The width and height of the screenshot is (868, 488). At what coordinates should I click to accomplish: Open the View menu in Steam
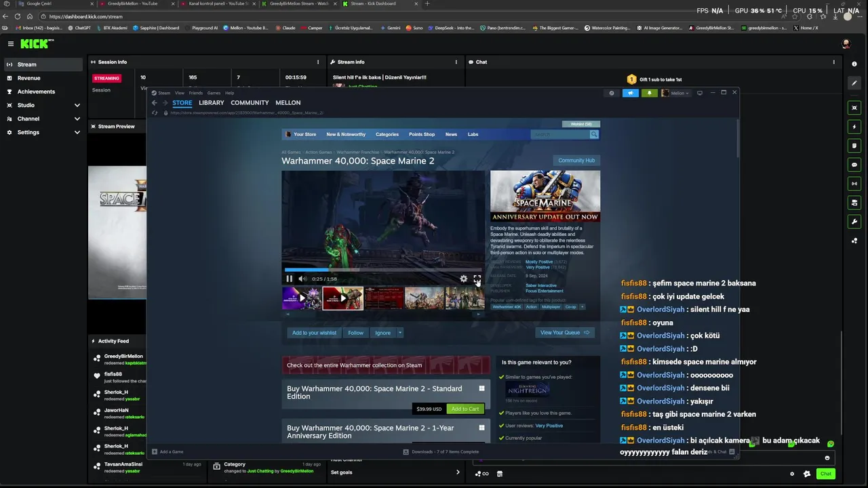[x=180, y=93]
